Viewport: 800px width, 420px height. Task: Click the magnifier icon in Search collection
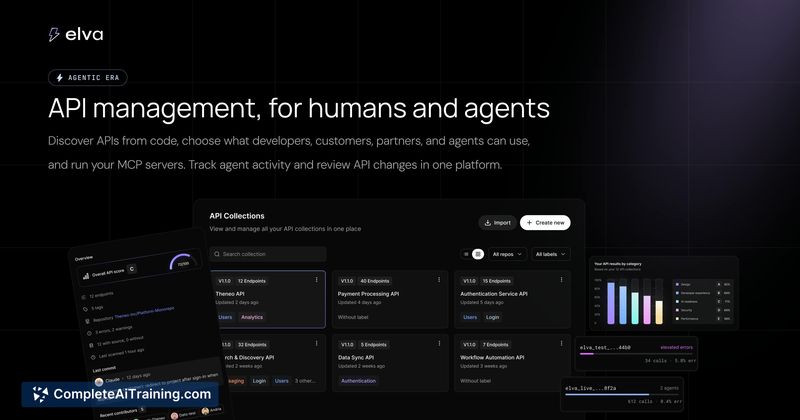coord(217,254)
